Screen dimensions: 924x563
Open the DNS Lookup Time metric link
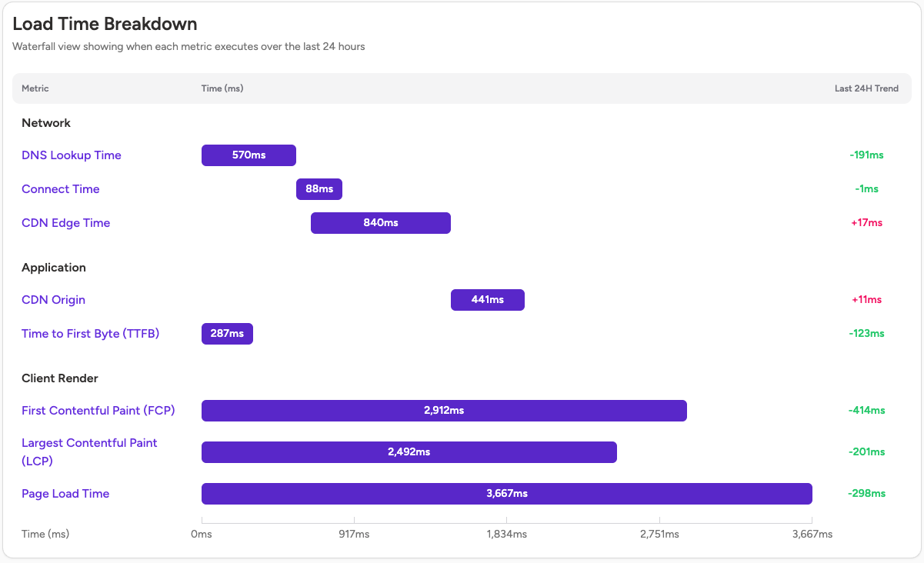72,155
